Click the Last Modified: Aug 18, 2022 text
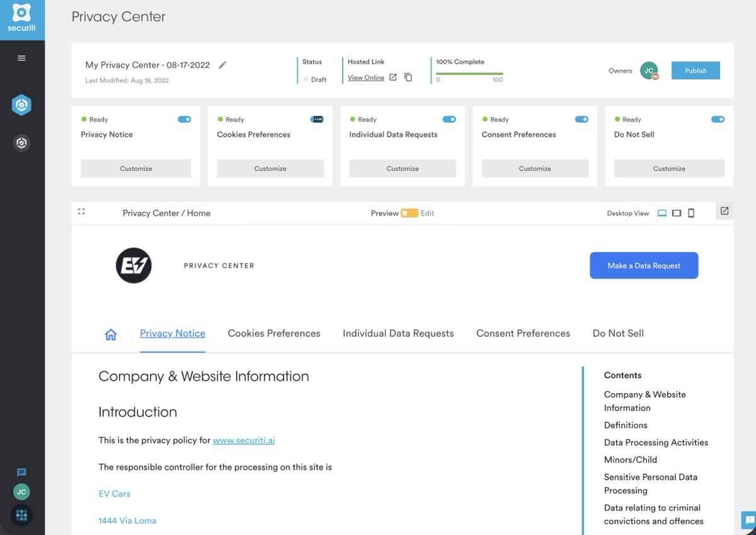This screenshot has height=535, width=756. 127,81
